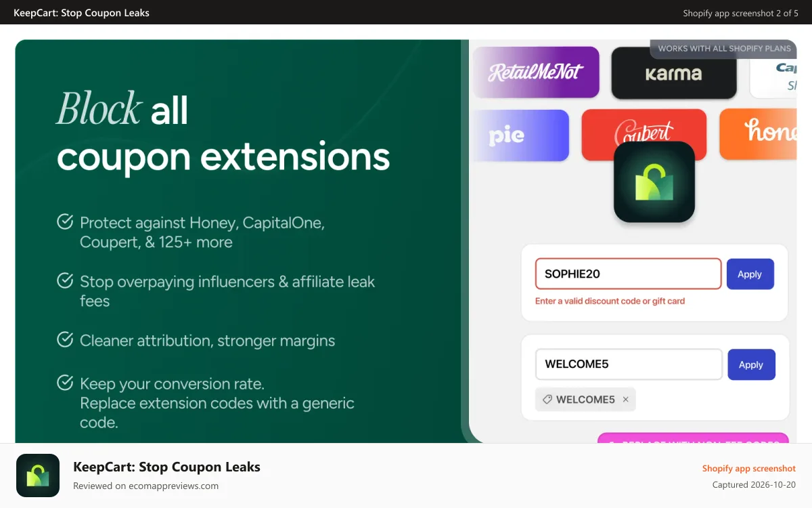Click checkmark beside Protect against Honey
This screenshot has width=812, height=508.
pos(65,221)
